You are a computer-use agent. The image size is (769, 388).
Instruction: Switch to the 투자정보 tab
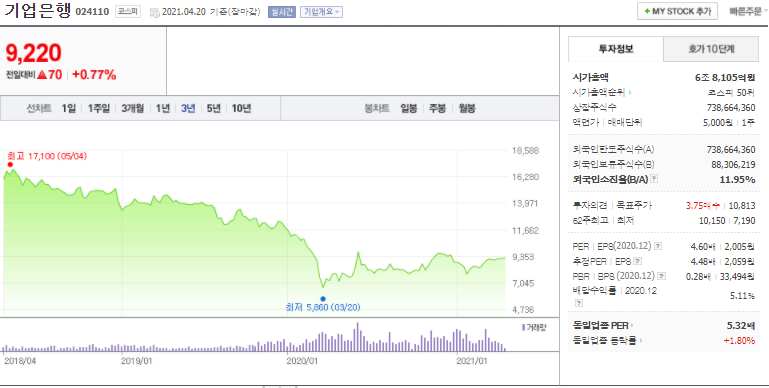(615, 49)
